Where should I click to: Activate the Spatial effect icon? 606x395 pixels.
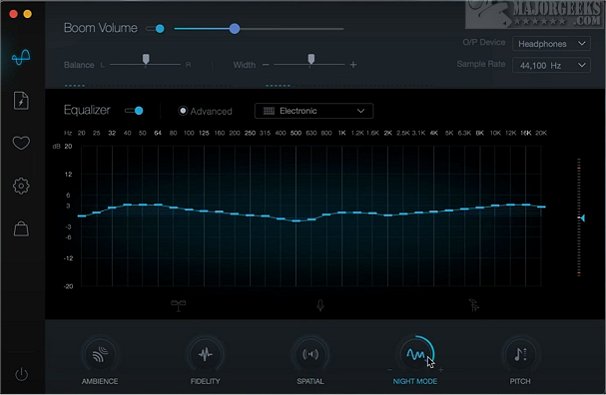tap(310, 354)
